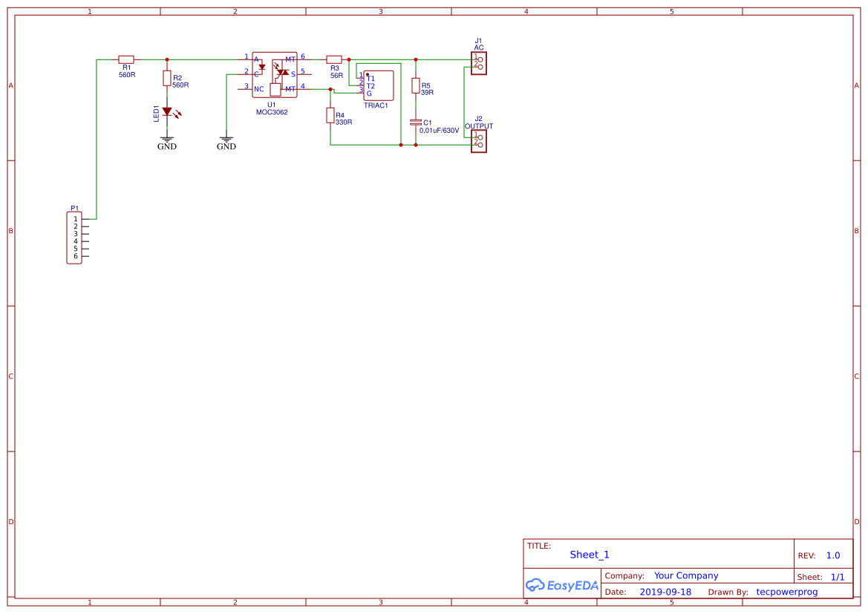Image resolution: width=868 pixels, height=614 pixels.
Task: Click the tecpowerprog author name
Action: point(787,592)
